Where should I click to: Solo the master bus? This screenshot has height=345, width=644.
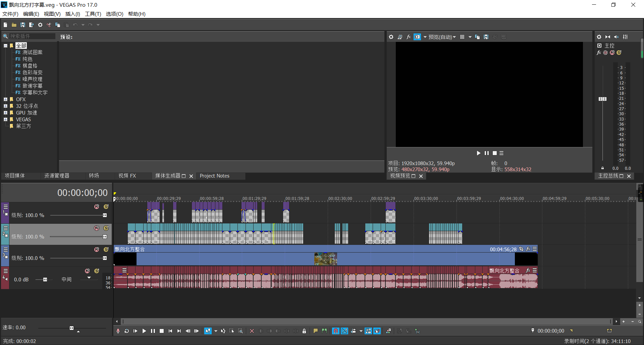tap(619, 53)
